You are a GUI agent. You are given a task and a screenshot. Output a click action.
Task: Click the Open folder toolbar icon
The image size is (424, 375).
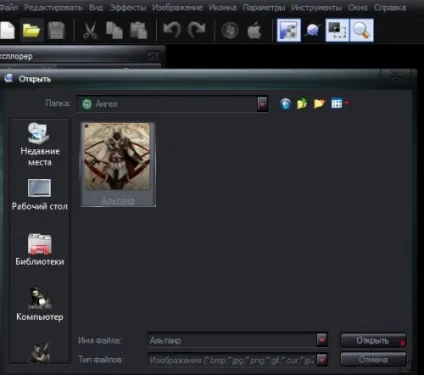[31, 31]
